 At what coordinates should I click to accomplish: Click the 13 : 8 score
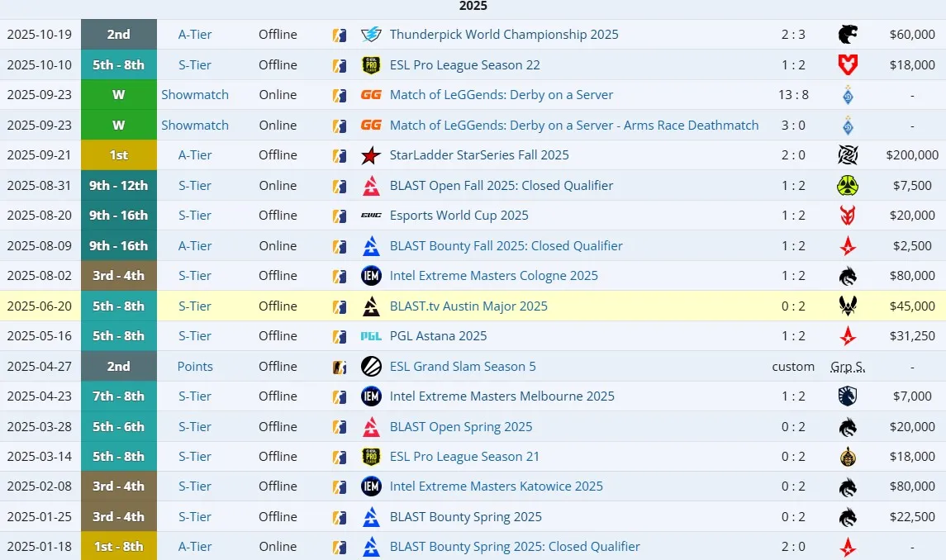(793, 95)
